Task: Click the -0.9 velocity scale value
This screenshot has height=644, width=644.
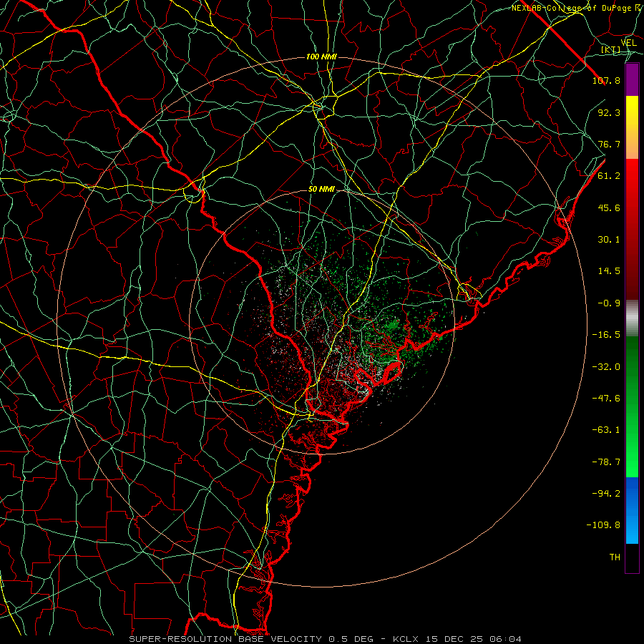Action: [609, 303]
